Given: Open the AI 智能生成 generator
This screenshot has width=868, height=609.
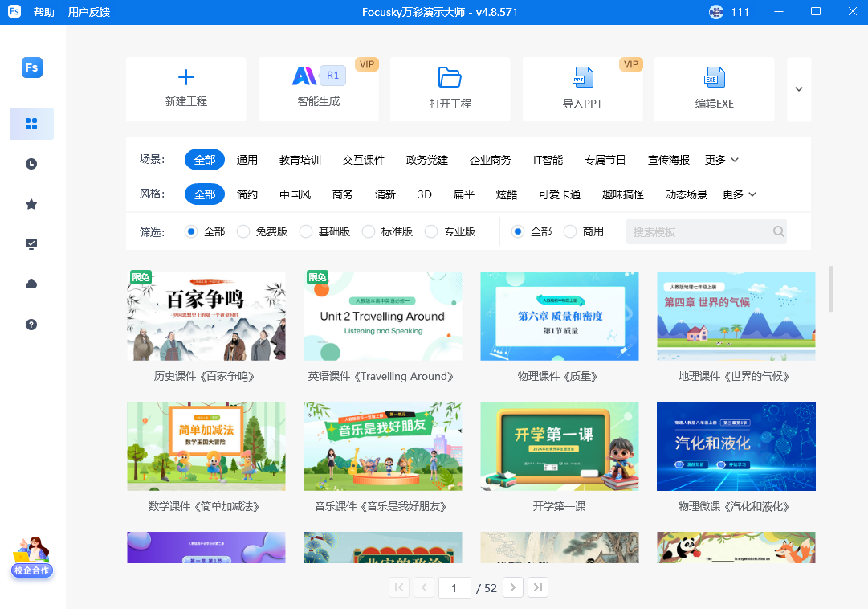Looking at the screenshot, I should click(x=318, y=88).
